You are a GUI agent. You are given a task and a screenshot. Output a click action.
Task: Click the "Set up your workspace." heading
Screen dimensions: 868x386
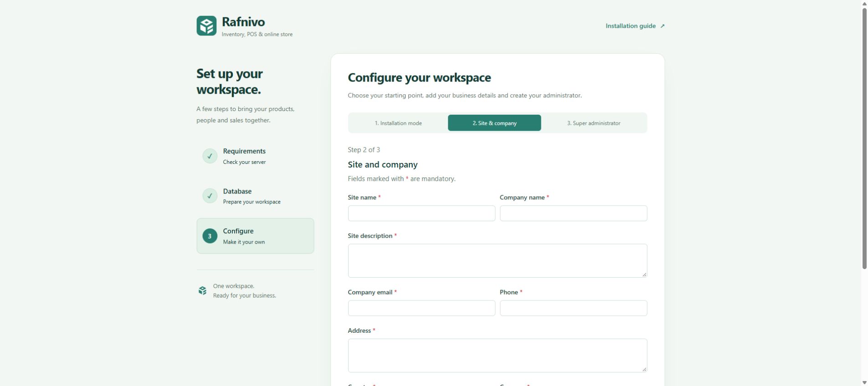230,81
